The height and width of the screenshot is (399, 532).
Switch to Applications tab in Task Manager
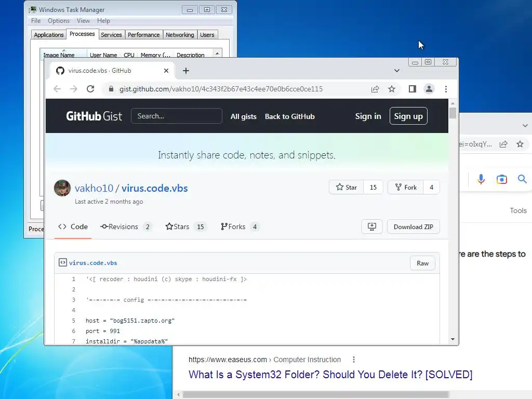(48, 35)
